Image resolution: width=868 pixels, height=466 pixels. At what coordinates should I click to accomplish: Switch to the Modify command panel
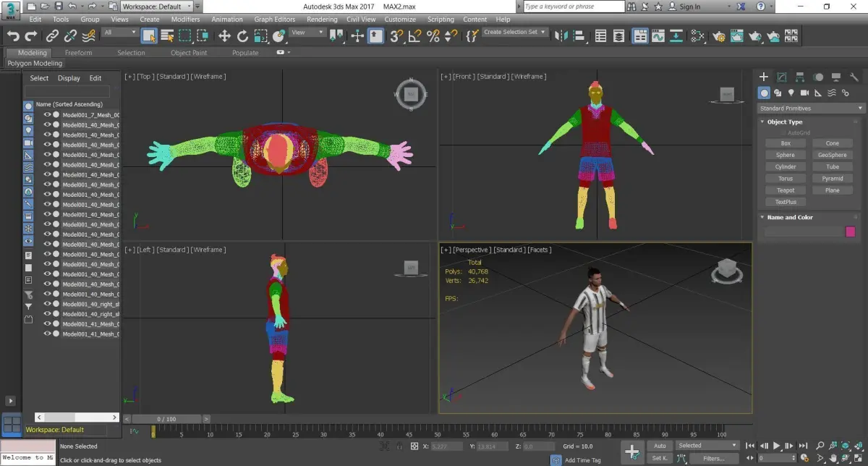click(782, 77)
